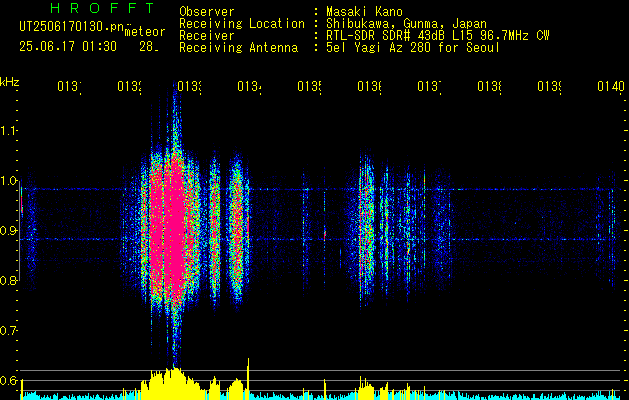
Task: Click the HROFFT title text
Action: click(x=102, y=8)
